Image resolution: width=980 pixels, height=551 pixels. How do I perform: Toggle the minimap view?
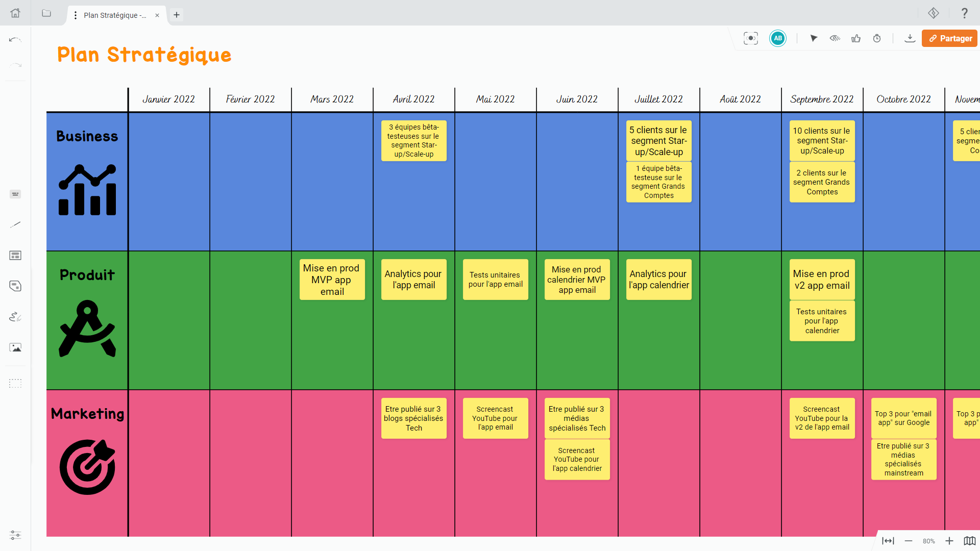969,541
